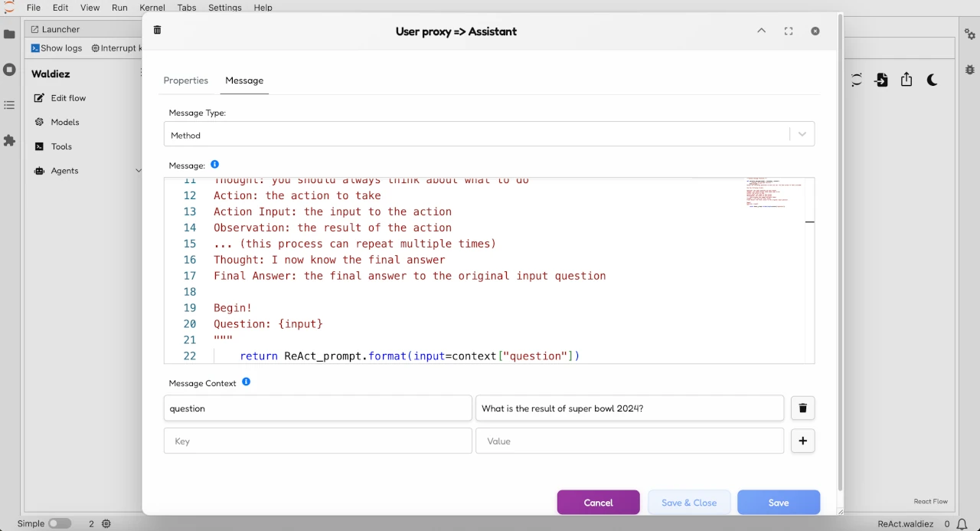Screen dimensions: 980x531
Task: Open the extension manager puzzle icon
Action: [x=9, y=141]
